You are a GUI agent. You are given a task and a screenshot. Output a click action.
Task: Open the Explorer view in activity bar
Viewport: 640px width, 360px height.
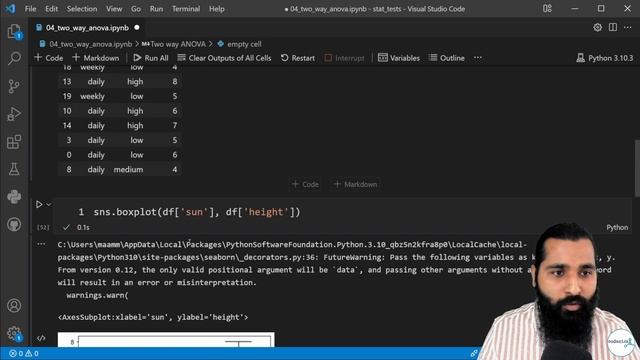[x=14, y=31]
